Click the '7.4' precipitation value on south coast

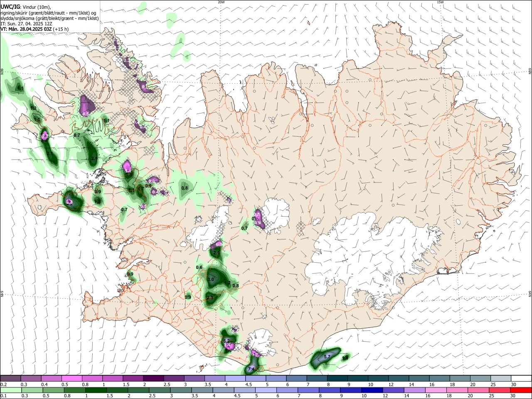click(x=251, y=369)
